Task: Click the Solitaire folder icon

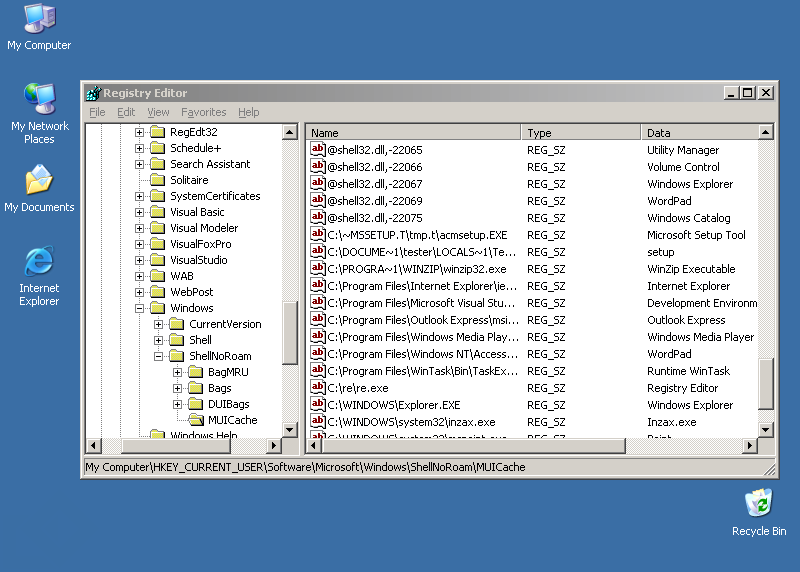Action: [158, 180]
